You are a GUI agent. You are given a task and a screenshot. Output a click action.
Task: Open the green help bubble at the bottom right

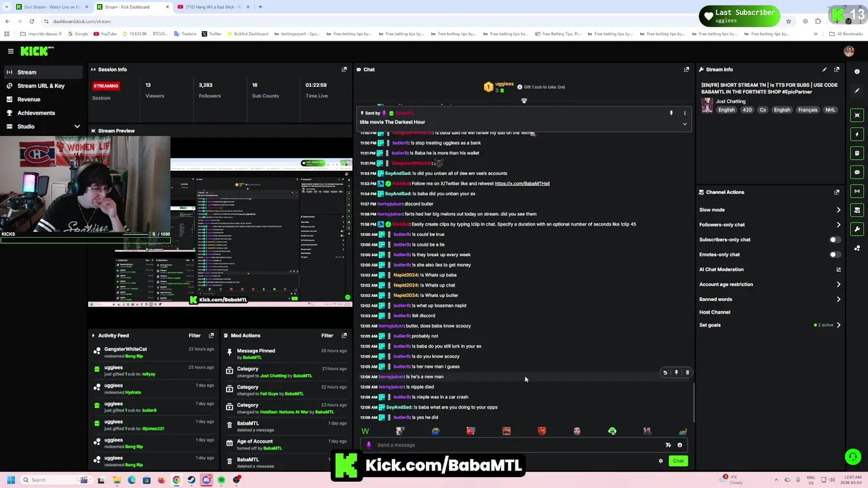[x=853, y=457]
